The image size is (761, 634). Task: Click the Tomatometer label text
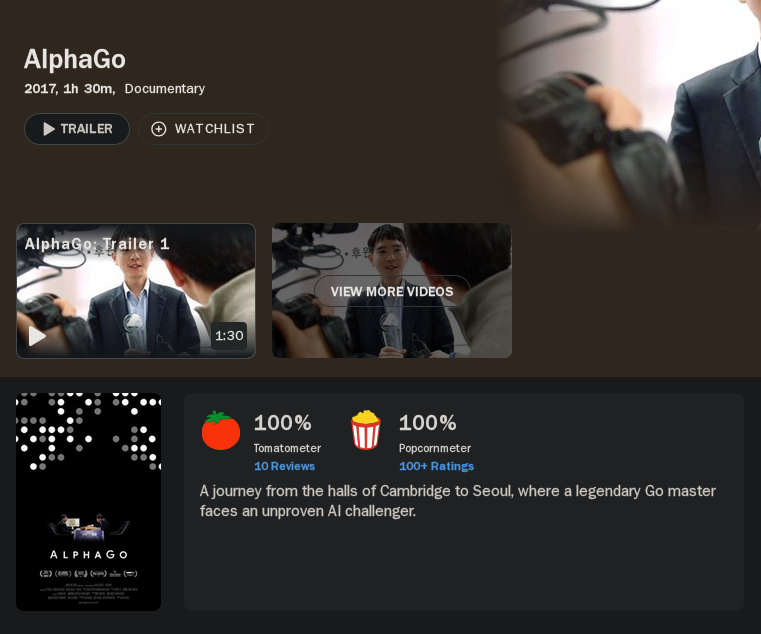click(x=287, y=448)
